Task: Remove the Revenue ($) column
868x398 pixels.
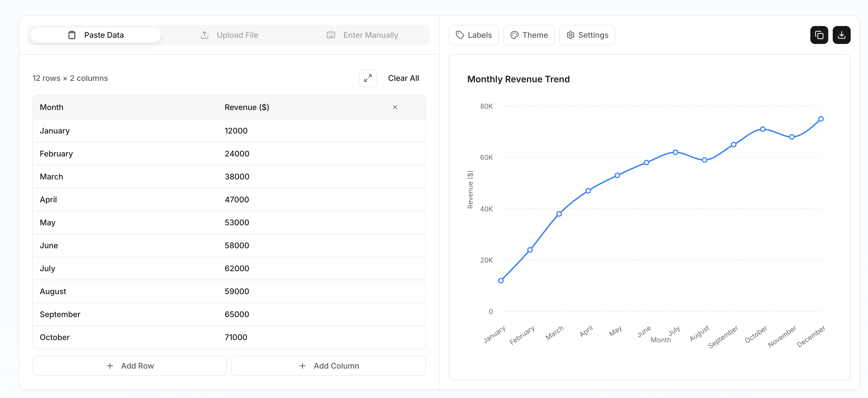Action: [395, 107]
